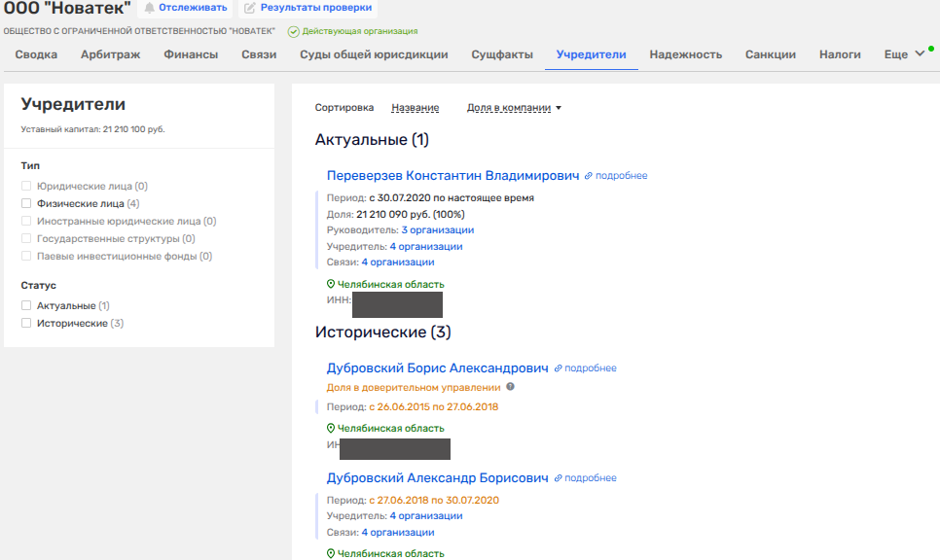Sort by Название
Screen dimensions: 940x560
(415, 108)
